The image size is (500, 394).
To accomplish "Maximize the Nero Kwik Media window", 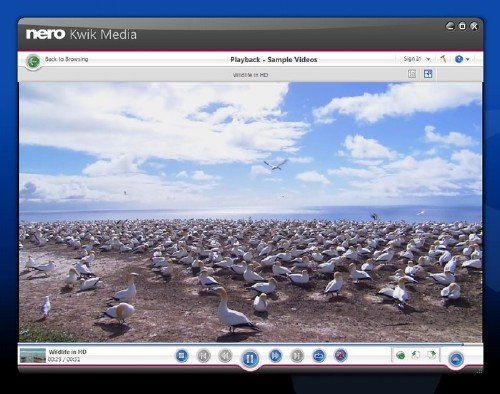I will [462, 26].
